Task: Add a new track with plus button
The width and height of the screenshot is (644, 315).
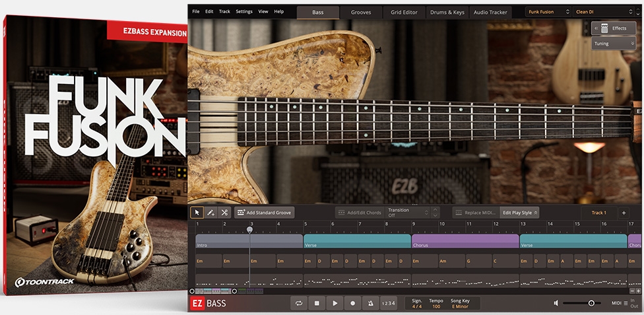Action: coord(624,213)
